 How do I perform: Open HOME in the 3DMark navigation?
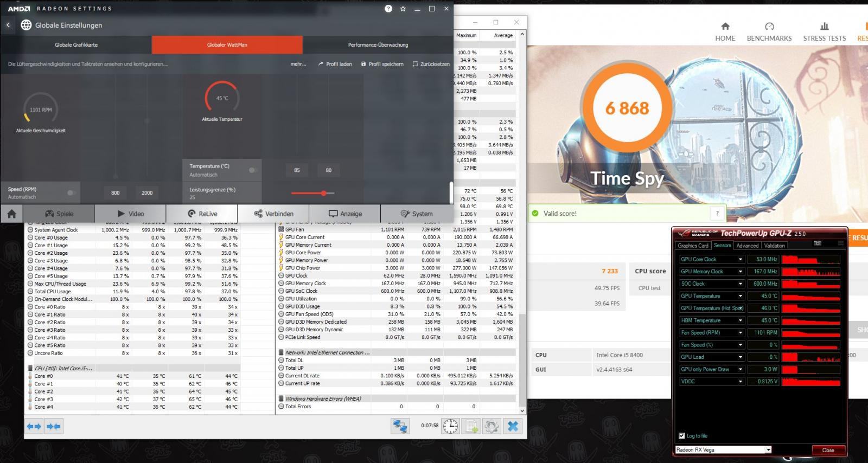[x=725, y=32]
